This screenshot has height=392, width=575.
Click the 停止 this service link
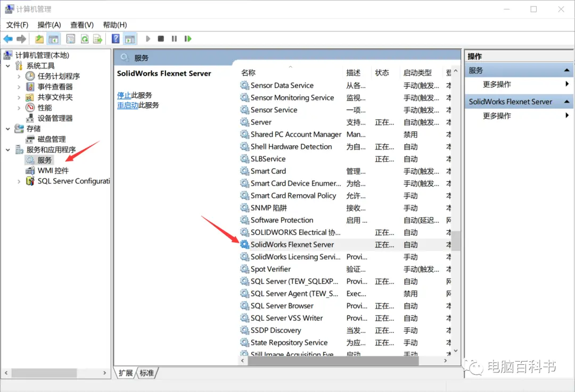124,95
